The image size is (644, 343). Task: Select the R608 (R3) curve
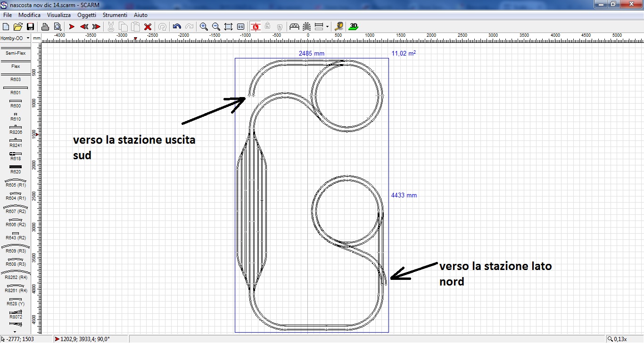pos(16,262)
